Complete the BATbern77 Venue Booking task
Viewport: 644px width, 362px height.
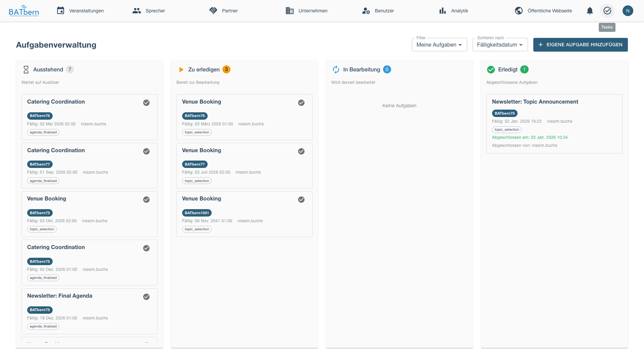pyautogui.click(x=302, y=152)
